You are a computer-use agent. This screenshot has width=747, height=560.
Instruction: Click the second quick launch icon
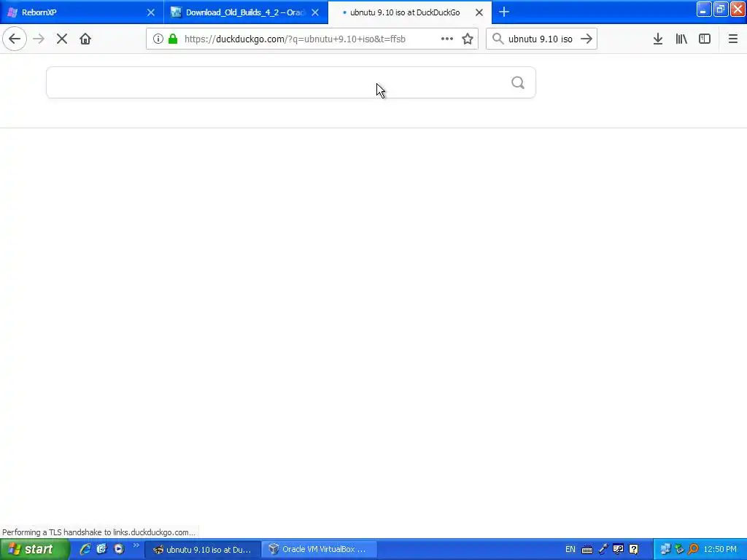[101, 549]
